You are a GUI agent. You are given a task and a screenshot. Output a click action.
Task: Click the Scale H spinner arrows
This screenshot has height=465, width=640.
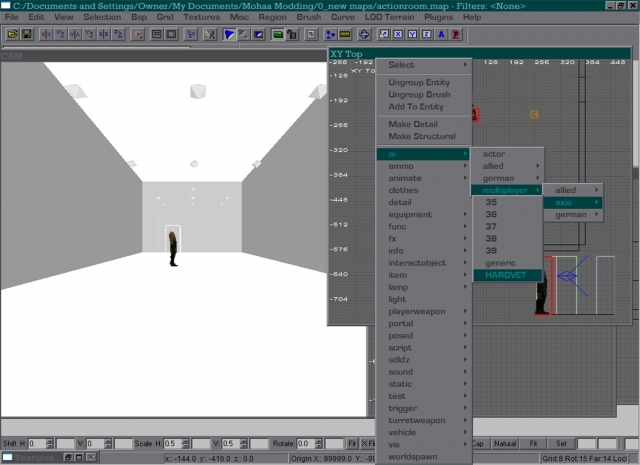click(x=185, y=443)
